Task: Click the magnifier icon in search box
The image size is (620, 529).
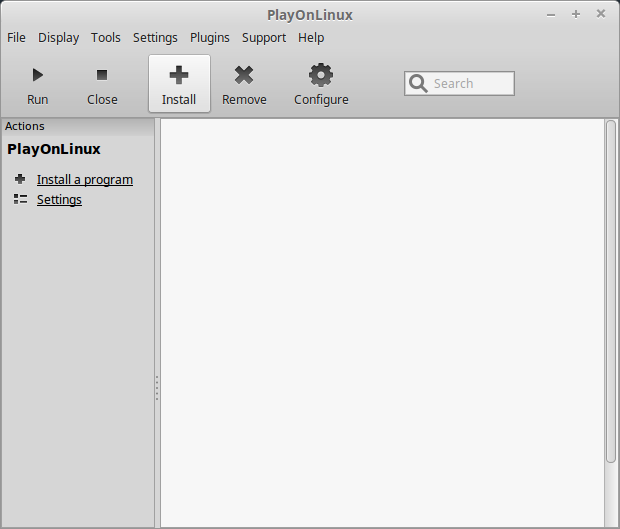Action: [418, 83]
